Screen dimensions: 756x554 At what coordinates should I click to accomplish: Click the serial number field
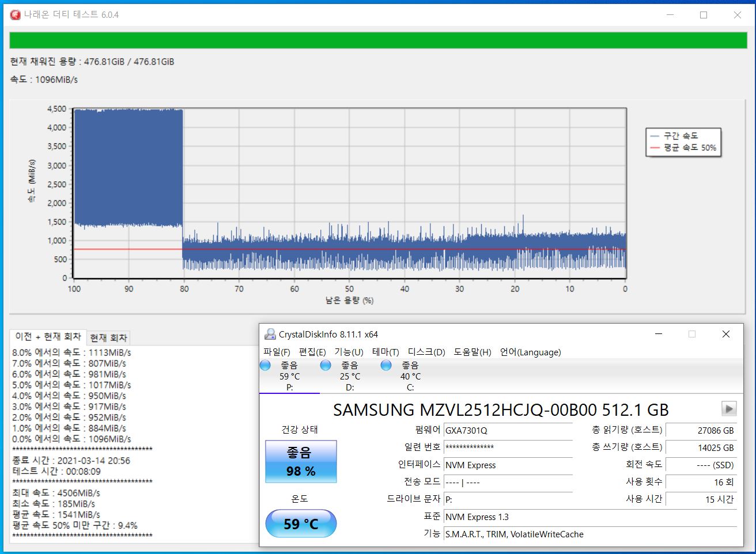[x=508, y=447]
